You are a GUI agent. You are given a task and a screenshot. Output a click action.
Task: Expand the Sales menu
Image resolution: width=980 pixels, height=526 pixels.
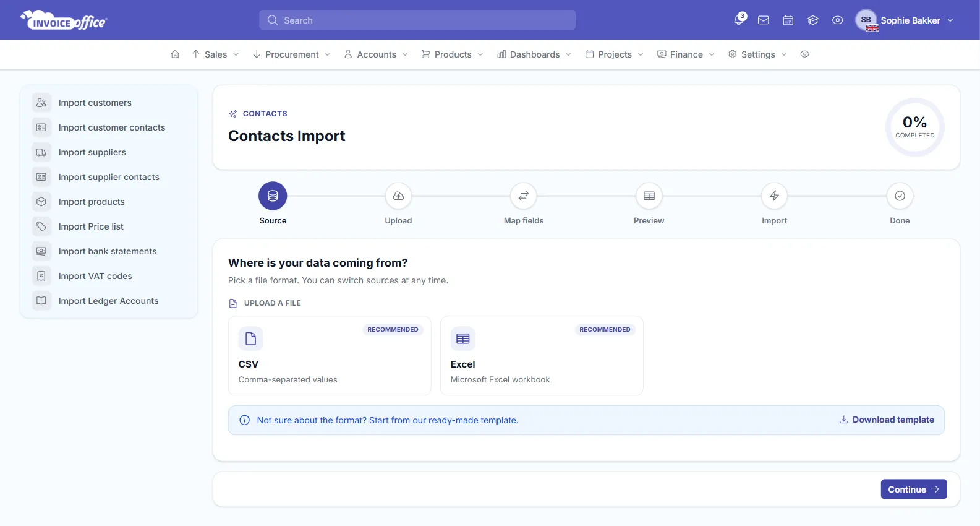[215, 54]
